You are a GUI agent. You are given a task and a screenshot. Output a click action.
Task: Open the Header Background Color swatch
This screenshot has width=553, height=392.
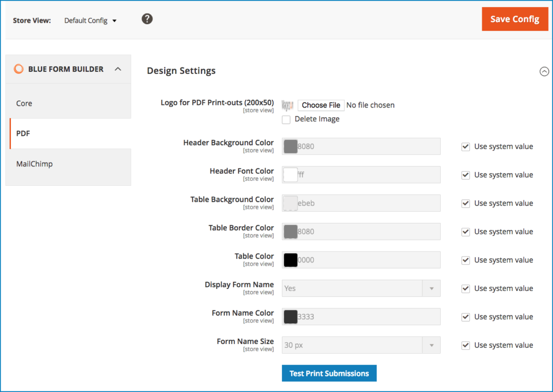[x=291, y=146]
